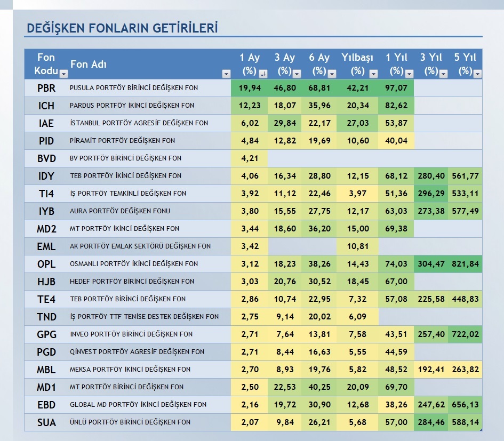Click PARDUS PORTFÖY İKİNCİ DEĞİŞKEN FON name
The height and width of the screenshot is (441, 504).
coord(132,106)
